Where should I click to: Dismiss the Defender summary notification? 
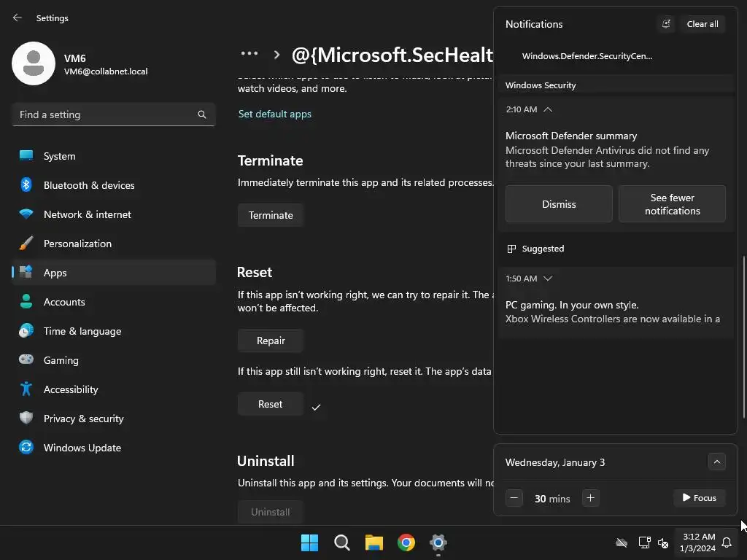[559, 204]
